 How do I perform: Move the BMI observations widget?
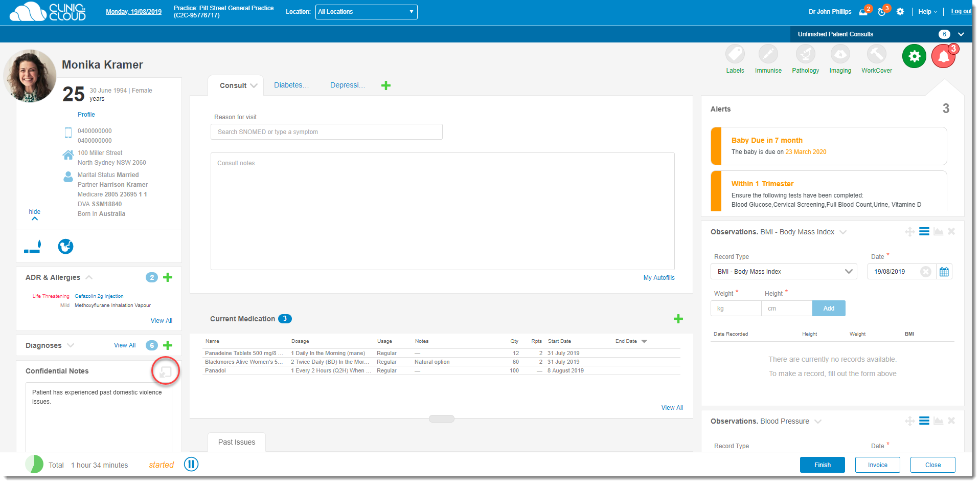910,232
